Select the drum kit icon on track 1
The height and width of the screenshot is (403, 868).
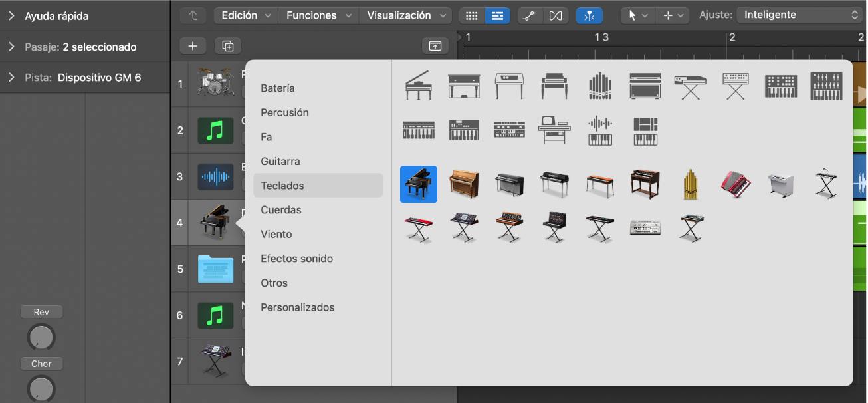[216, 84]
